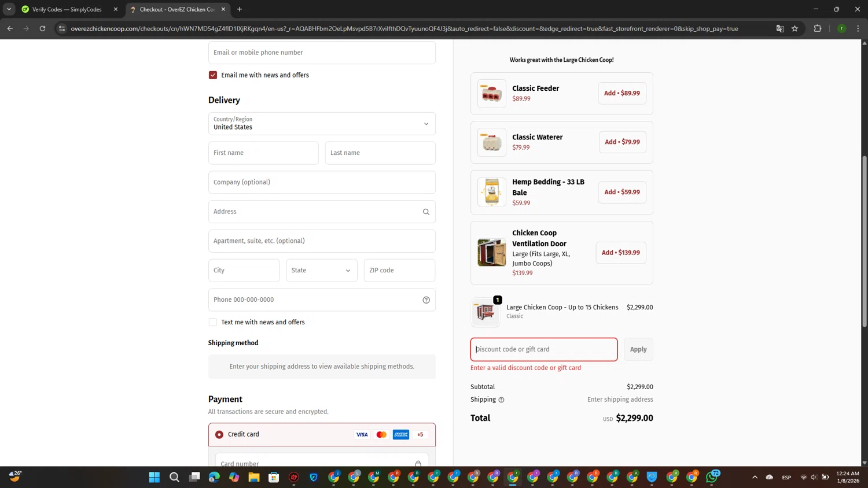Uncheck Email me with news and offers
This screenshot has height=488, width=868.
(213, 75)
